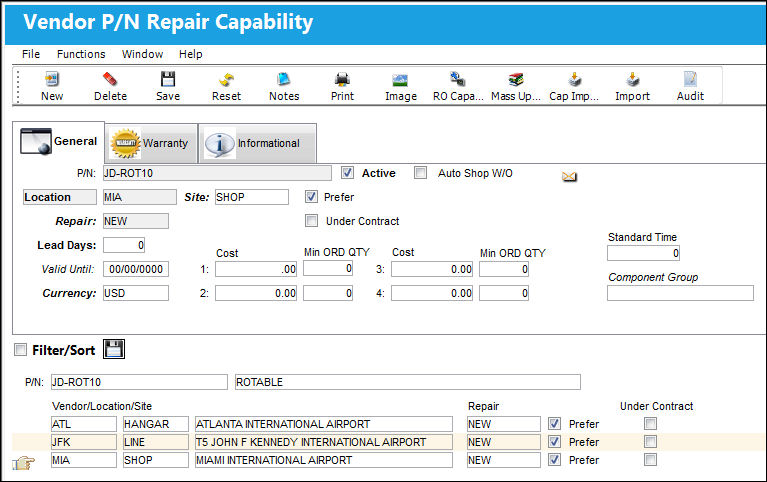The image size is (767, 482).
Task: Check Under Contract for JFK row
Action: point(651,441)
